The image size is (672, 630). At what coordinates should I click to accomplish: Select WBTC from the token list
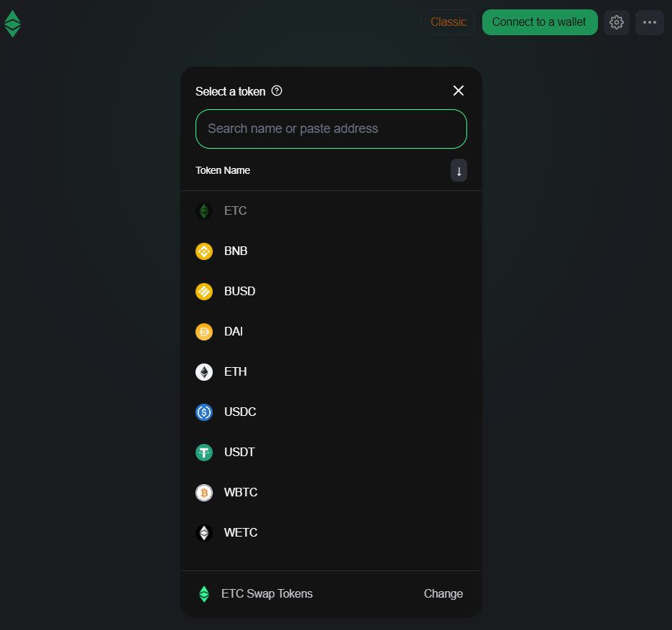click(241, 493)
